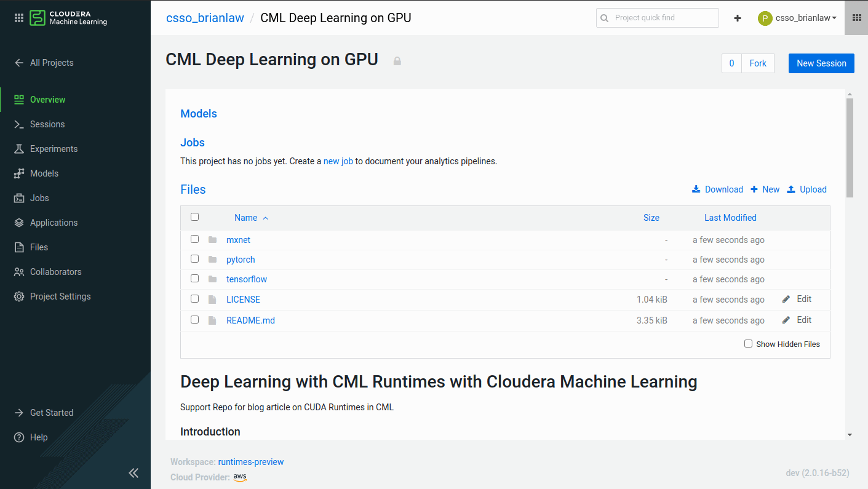Open the Sessions panel from the sidebar
Image resolution: width=868 pixels, height=489 pixels.
pos(47,124)
